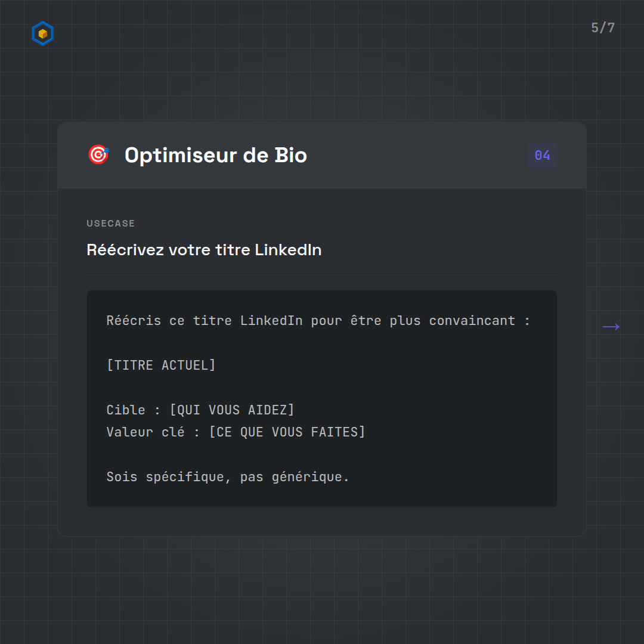Click the 04 number badge
Viewport: 644px width, 644px height.
542,156
